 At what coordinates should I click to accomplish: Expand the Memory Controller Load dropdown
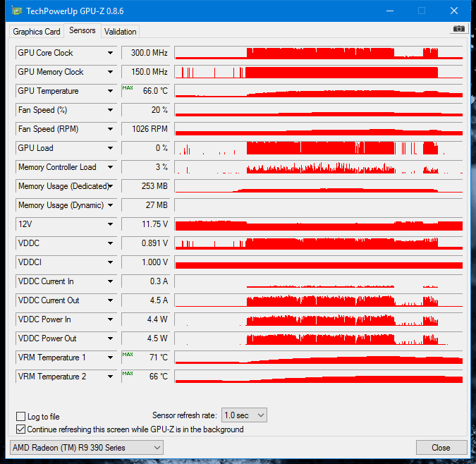click(x=110, y=167)
